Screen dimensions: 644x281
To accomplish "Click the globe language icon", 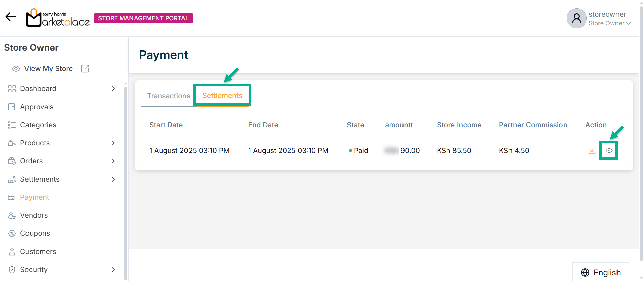I will [x=585, y=272].
